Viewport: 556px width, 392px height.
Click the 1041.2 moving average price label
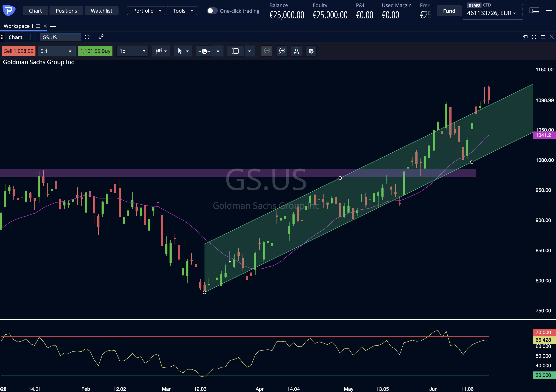pos(545,135)
